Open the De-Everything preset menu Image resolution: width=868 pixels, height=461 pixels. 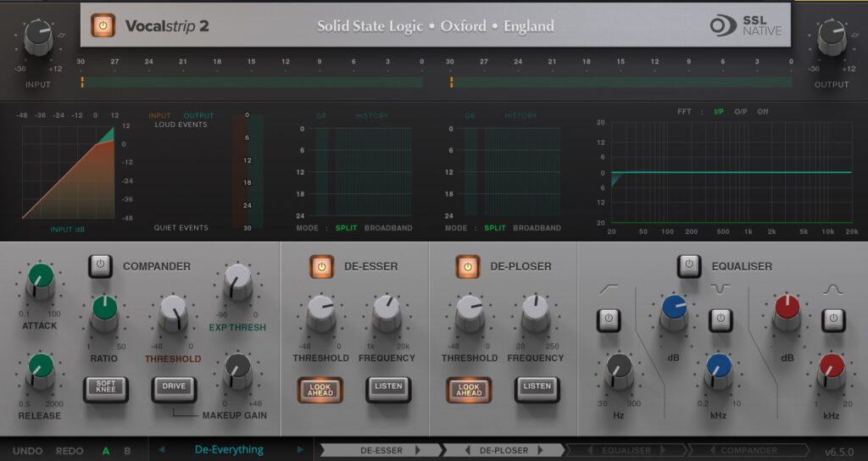coord(229,450)
